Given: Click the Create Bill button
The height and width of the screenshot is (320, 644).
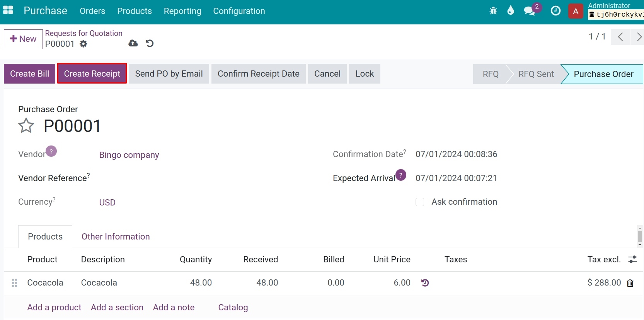Looking at the screenshot, I should click(x=30, y=74).
